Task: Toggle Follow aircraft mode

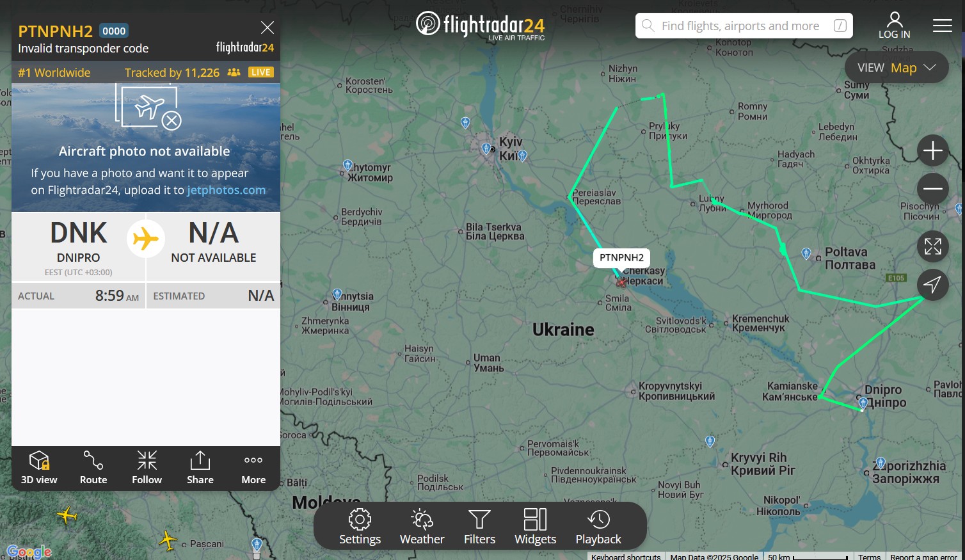Action: click(x=147, y=468)
